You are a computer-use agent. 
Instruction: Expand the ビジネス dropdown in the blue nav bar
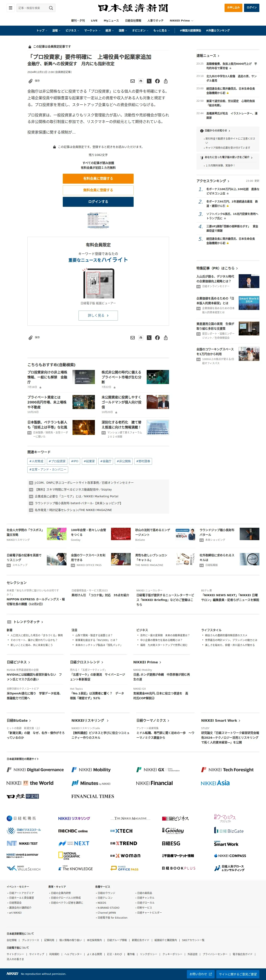(x=73, y=30)
